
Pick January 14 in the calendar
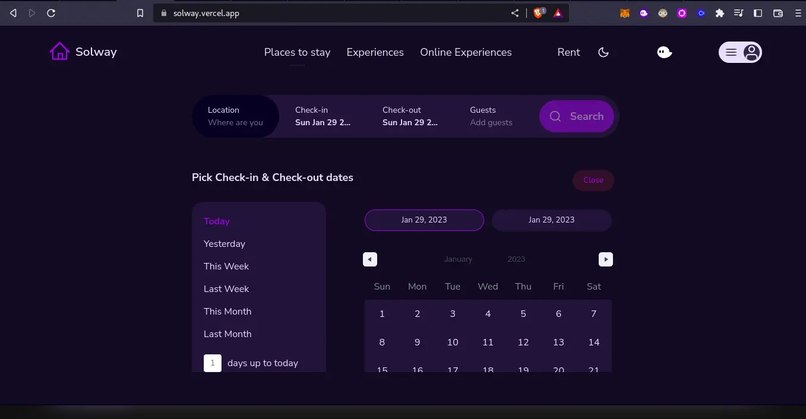pos(594,342)
